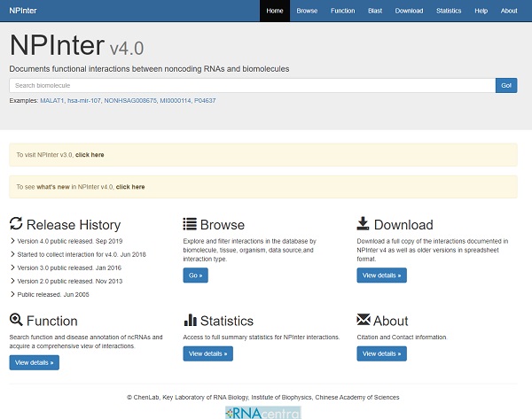Select Statistics in the top navigation
Screen dimensions: 532x419
point(449,11)
